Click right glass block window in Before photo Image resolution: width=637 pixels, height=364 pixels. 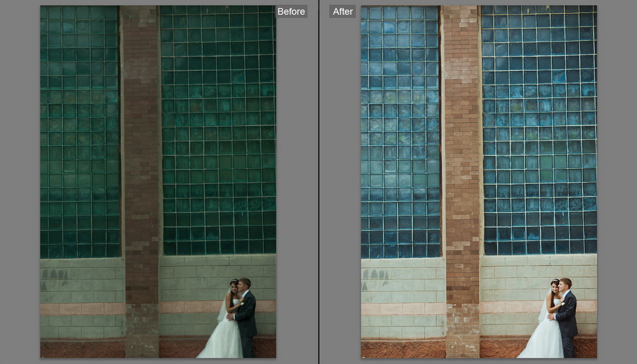point(218,127)
